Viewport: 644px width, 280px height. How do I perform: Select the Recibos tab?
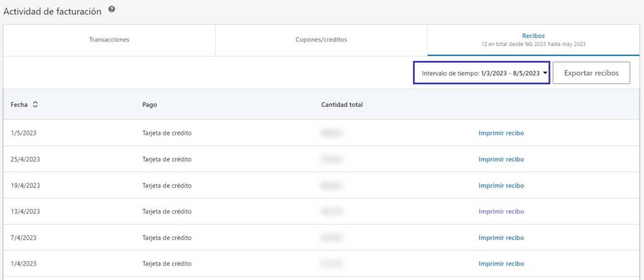tap(533, 40)
